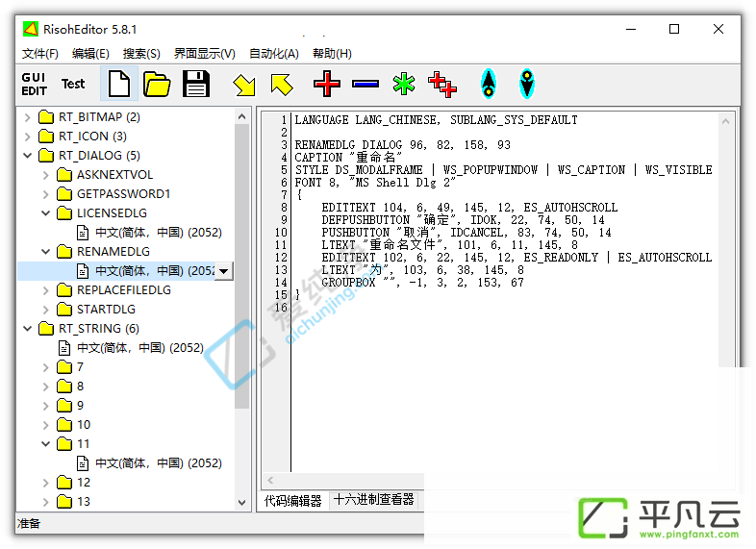Open the 帮助(H) menu
Image resolution: width=756 pixels, height=549 pixels.
click(x=332, y=54)
